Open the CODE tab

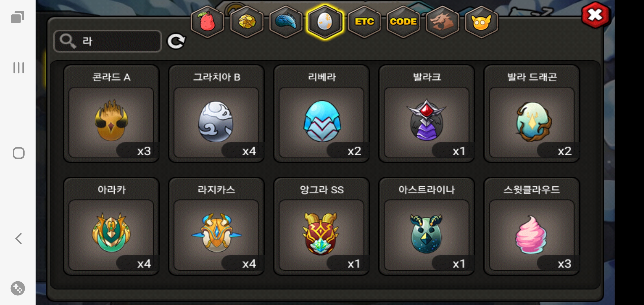[x=403, y=22]
